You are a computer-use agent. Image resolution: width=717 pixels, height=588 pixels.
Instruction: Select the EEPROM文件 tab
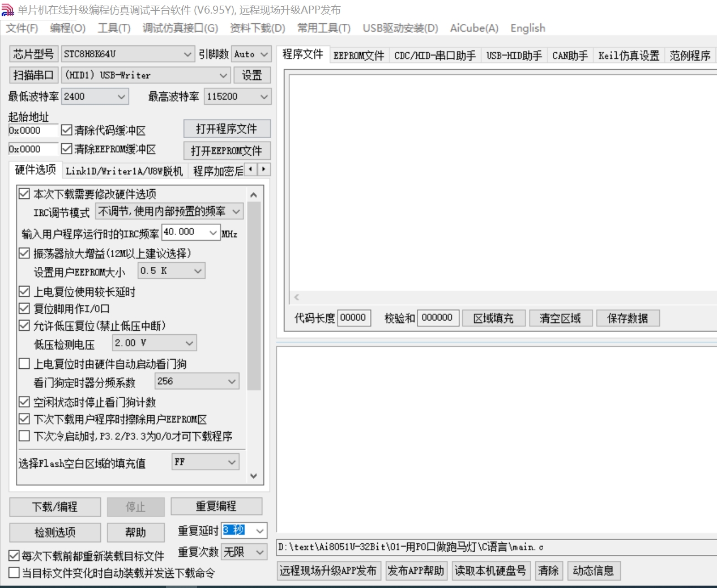point(358,56)
